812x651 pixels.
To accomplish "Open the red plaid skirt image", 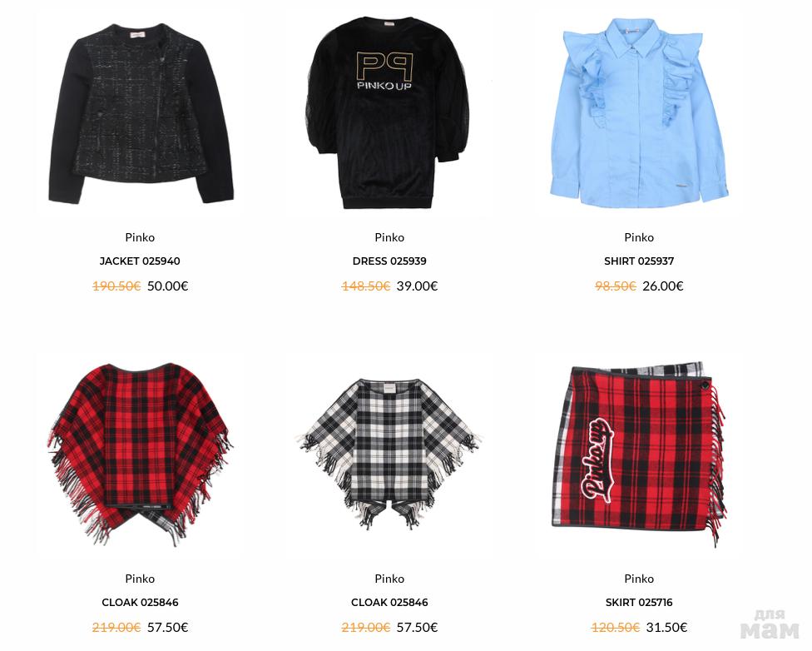I will coord(639,454).
